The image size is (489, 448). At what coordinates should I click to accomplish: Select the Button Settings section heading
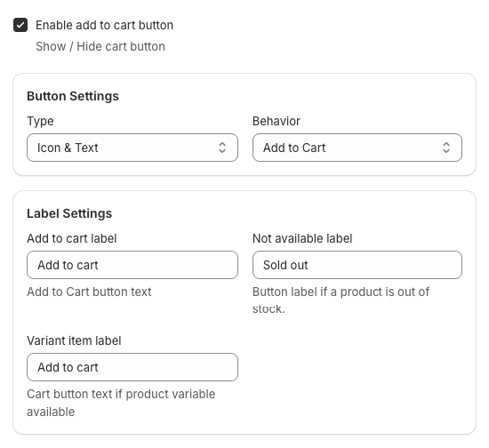coord(73,96)
